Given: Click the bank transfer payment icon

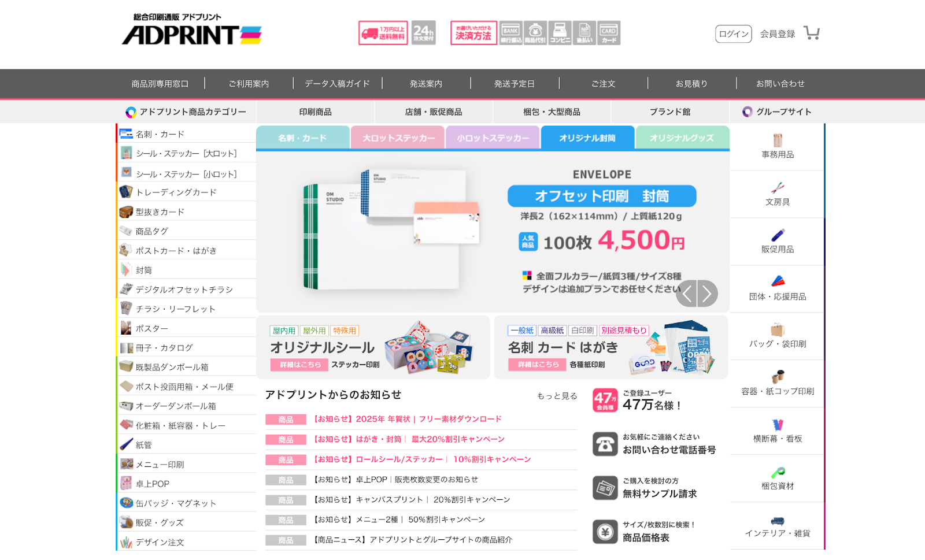Looking at the screenshot, I should 511,33.
